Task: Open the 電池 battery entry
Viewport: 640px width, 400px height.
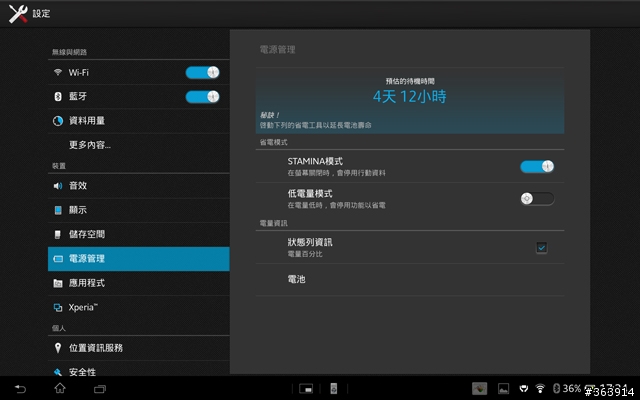Action: coord(410,280)
